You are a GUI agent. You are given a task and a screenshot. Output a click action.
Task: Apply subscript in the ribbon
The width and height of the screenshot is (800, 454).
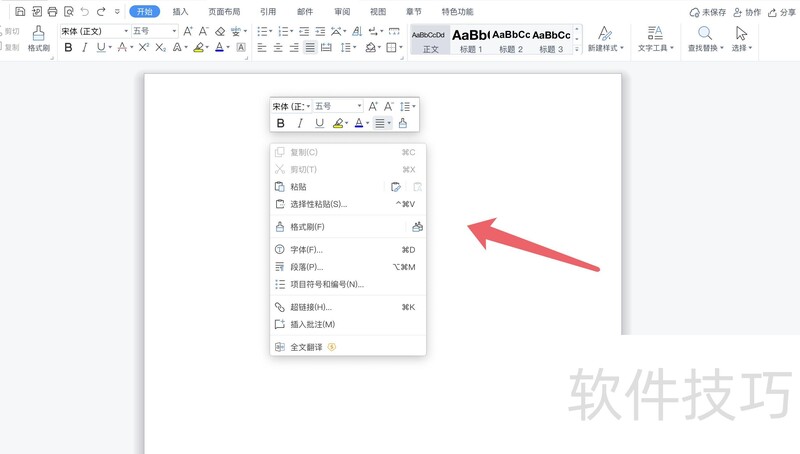(160, 47)
